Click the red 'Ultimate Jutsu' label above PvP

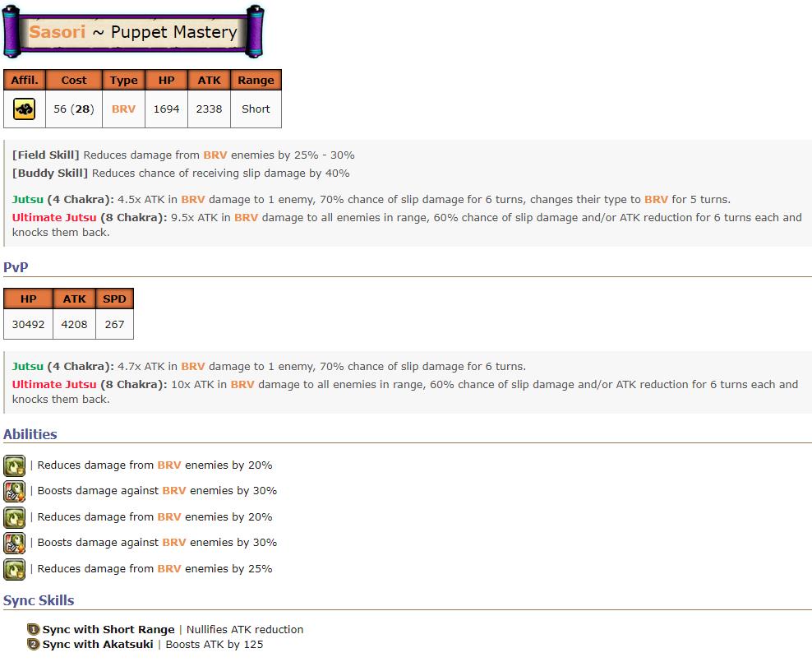(54, 218)
